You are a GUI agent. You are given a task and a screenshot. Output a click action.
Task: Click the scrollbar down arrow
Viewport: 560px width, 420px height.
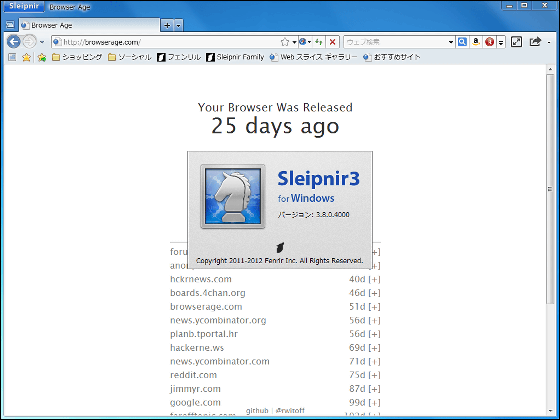[x=550, y=411]
